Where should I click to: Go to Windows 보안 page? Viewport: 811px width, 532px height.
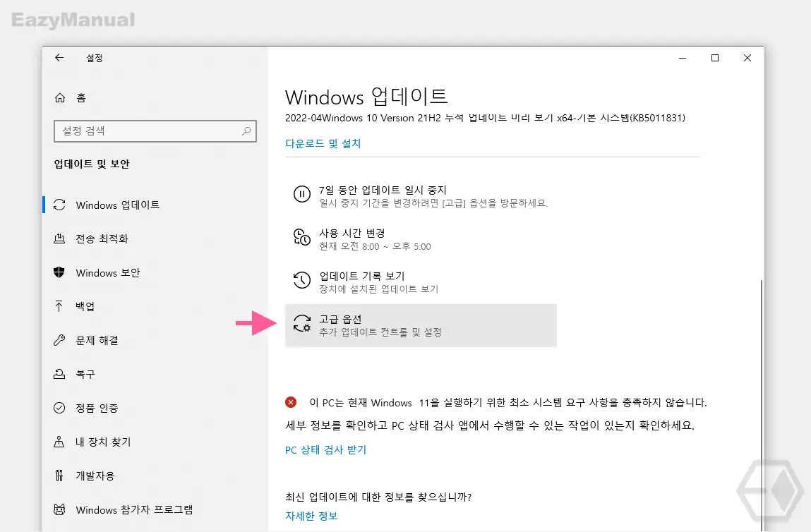155,272
